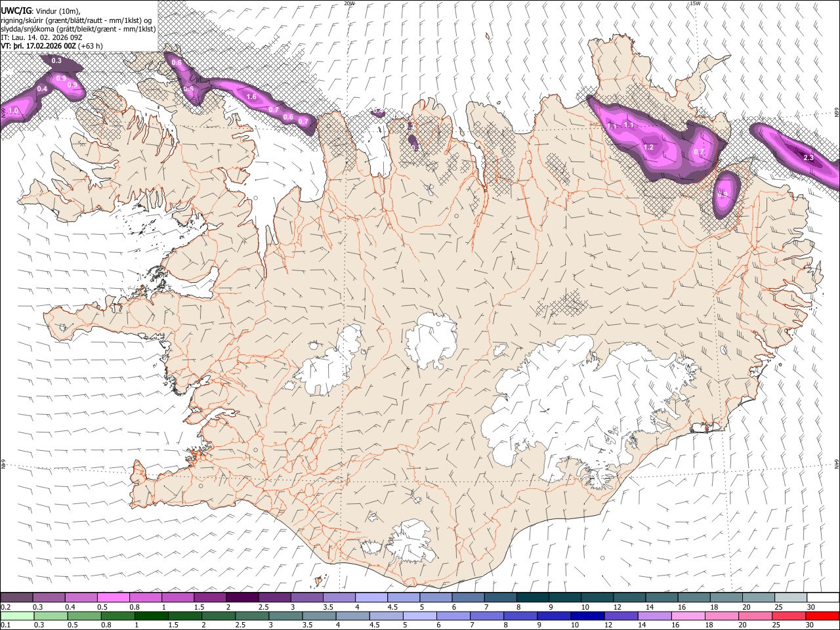Select the 'rigning/skúrir' legend description line
840x630 pixels.
[x=76, y=19]
